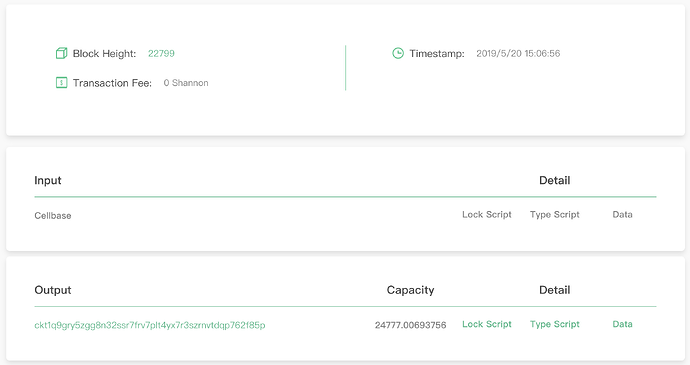Screen dimensions: 690x365
Task: Select the input row Data label
Action: (x=622, y=214)
